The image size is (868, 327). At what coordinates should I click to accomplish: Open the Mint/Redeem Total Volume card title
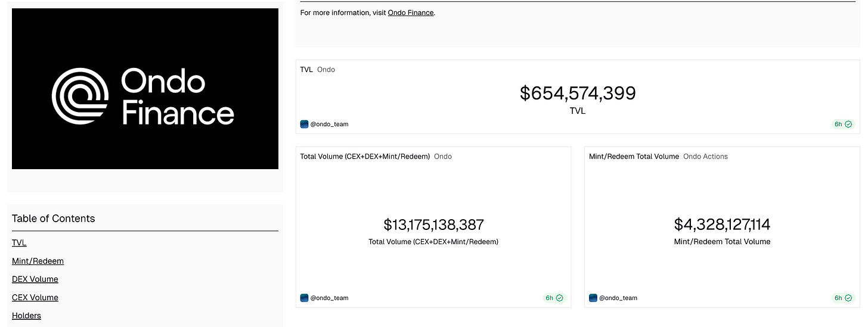click(634, 157)
